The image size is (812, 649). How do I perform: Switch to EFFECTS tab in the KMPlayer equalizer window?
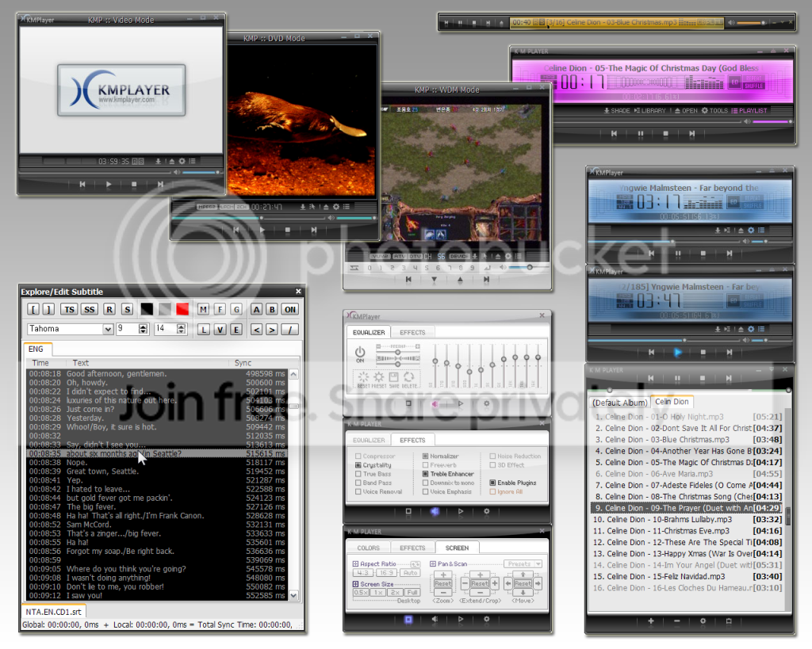[412, 332]
